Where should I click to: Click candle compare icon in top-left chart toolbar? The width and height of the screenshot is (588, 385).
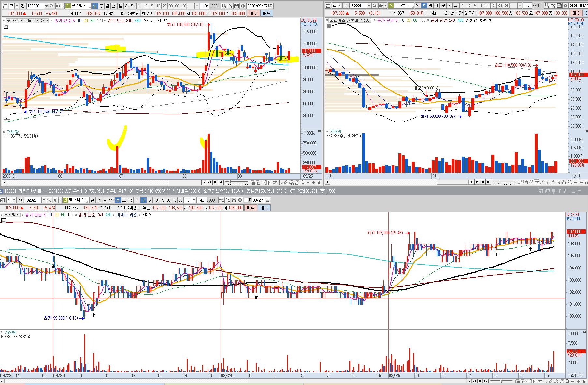[224, 6]
